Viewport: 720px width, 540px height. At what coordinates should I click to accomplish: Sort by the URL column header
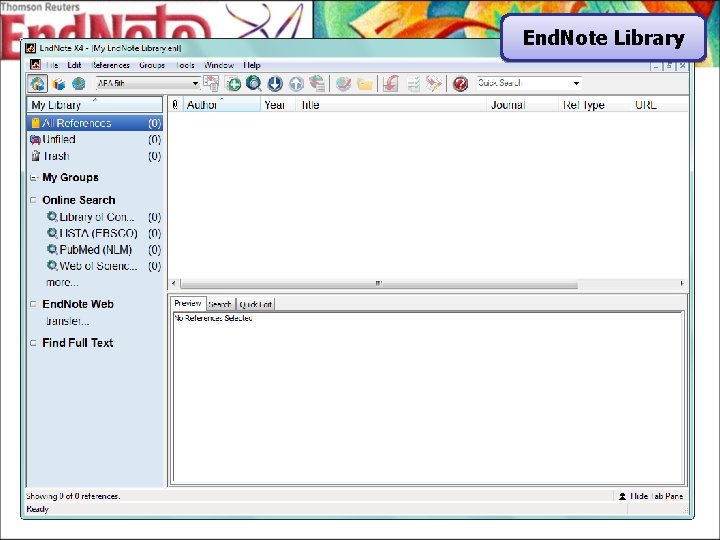pyautogui.click(x=660, y=105)
